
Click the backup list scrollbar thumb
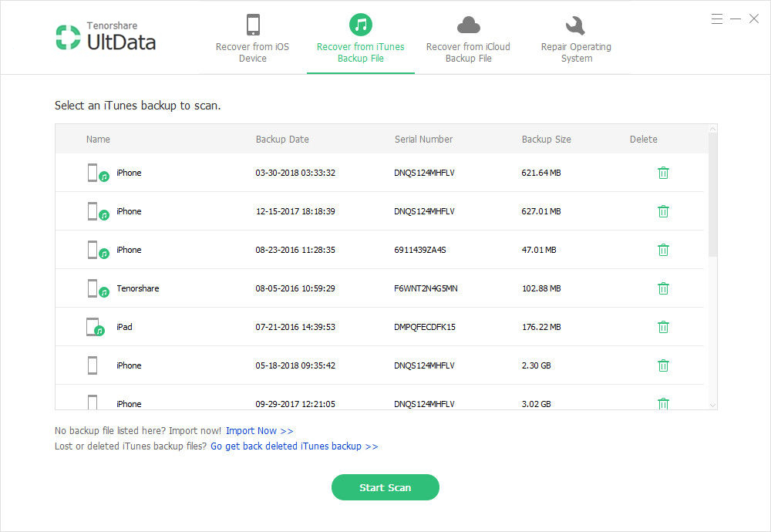(712, 194)
